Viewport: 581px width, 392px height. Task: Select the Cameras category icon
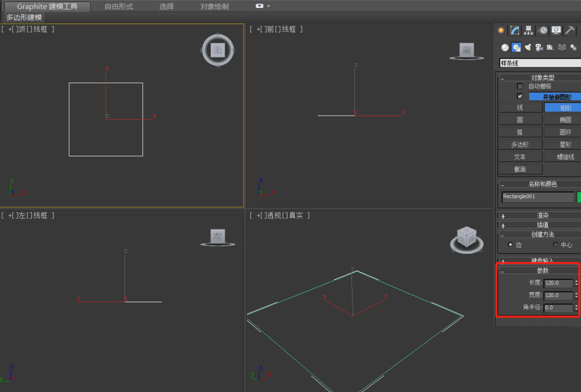click(539, 48)
